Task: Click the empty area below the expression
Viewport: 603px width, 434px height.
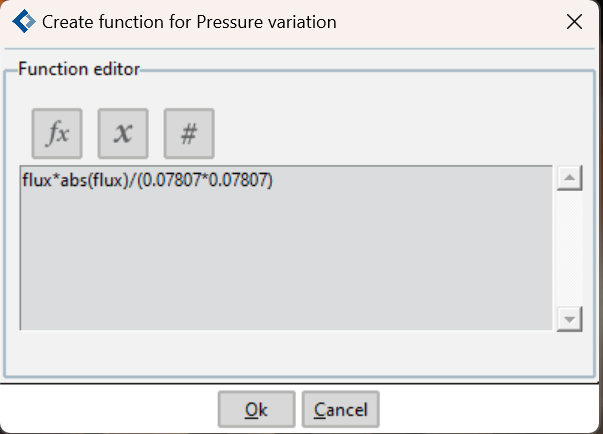Action: (286, 261)
